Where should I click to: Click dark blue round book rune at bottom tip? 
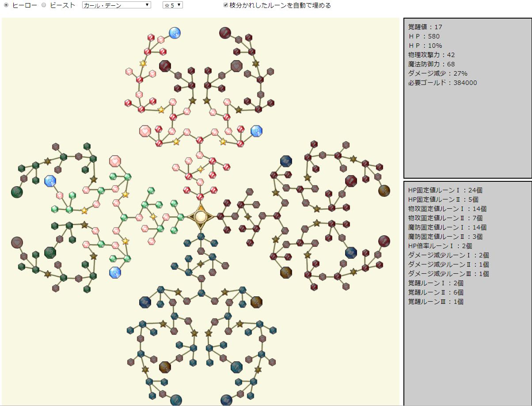coord(226,400)
